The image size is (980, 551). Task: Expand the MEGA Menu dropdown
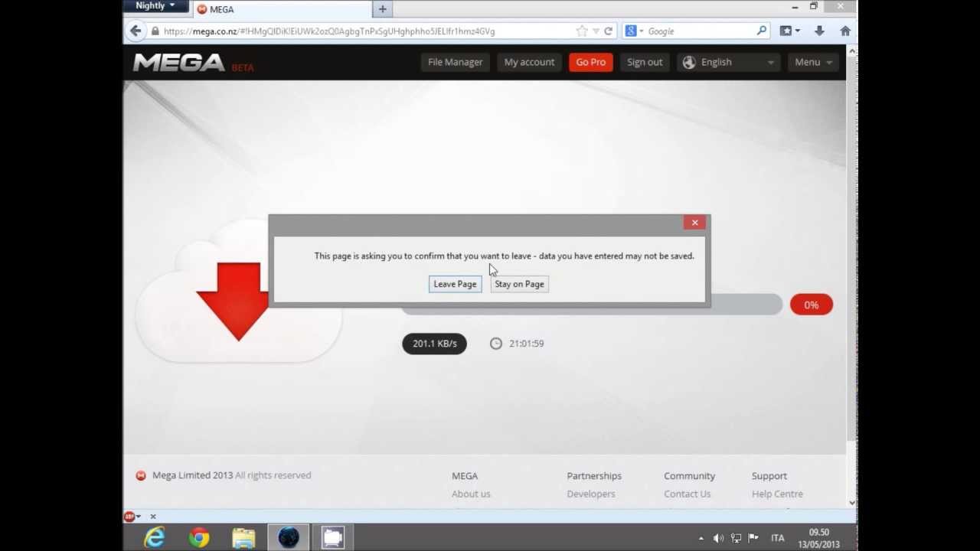click(x=813, y=62)
